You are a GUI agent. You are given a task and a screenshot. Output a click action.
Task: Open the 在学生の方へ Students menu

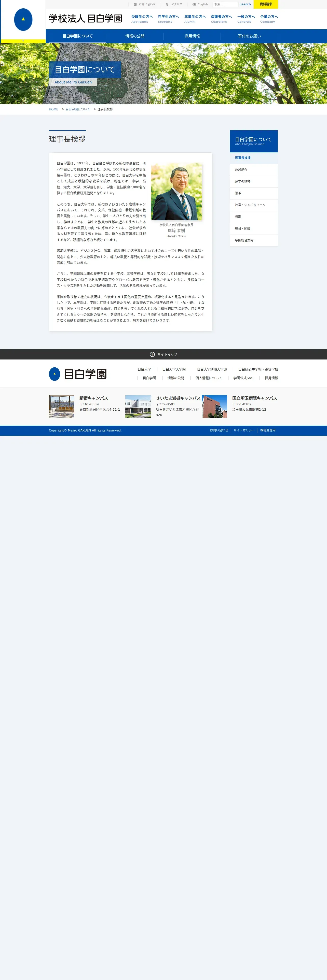point(168,19)
